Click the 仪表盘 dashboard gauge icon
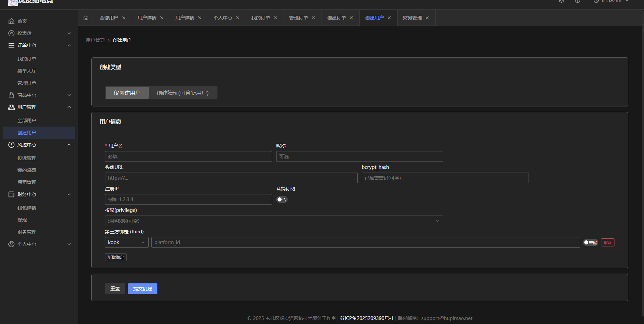 [x=11, y=33]
